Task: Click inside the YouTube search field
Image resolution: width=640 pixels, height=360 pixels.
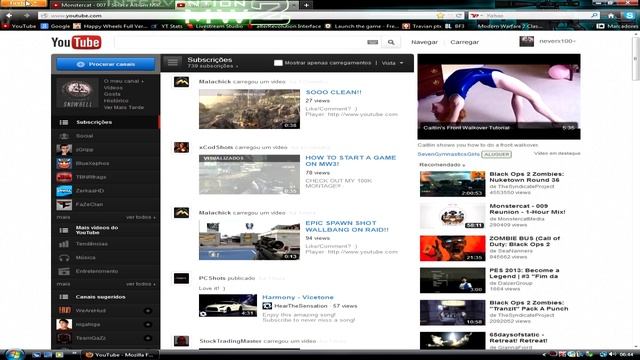Action: (x=241, y=42)
